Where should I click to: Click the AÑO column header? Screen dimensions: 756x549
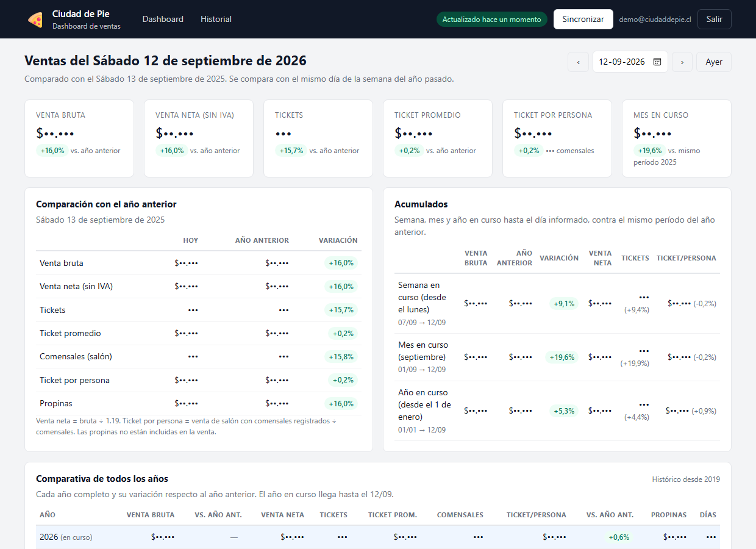[x=48, y=515]
